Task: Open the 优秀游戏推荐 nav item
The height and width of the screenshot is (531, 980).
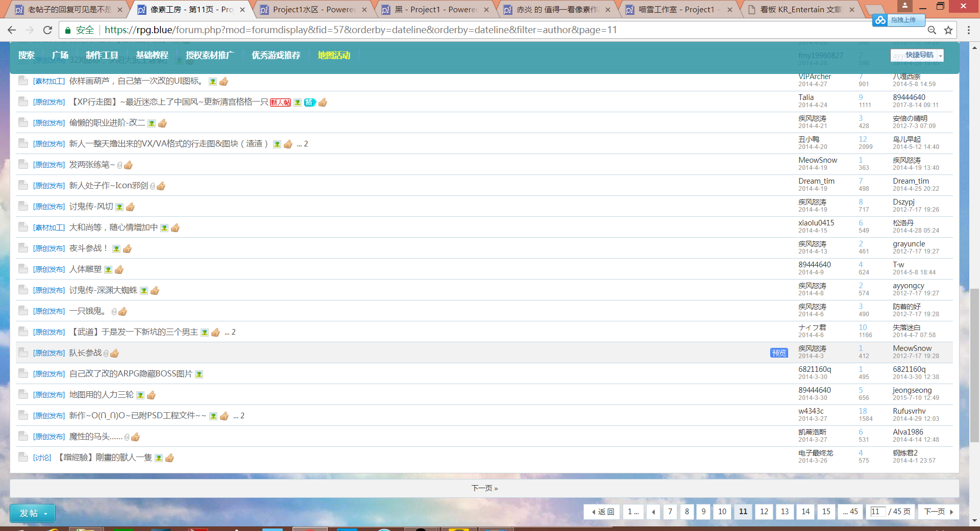Action: point(276,55)
